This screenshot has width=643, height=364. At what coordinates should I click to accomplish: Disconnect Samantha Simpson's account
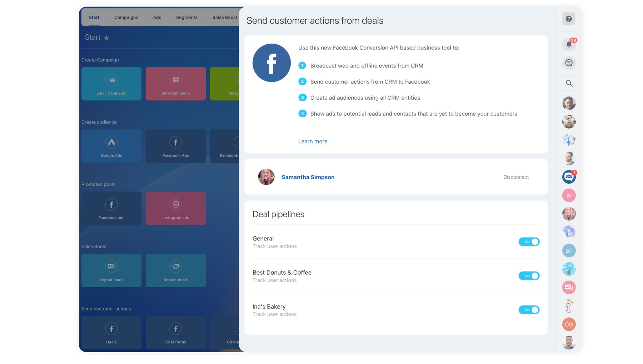tap(515, 177)
